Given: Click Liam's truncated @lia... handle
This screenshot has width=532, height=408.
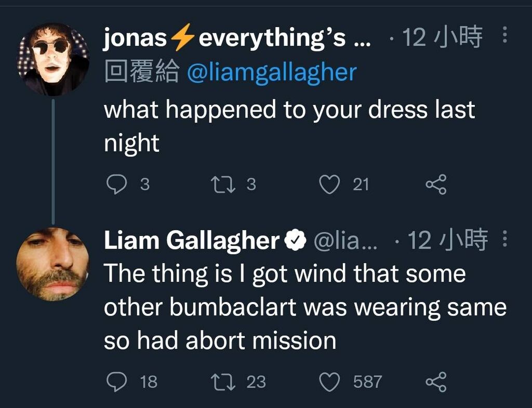Looking at the screenshot, I should click(x=345, y=241).
